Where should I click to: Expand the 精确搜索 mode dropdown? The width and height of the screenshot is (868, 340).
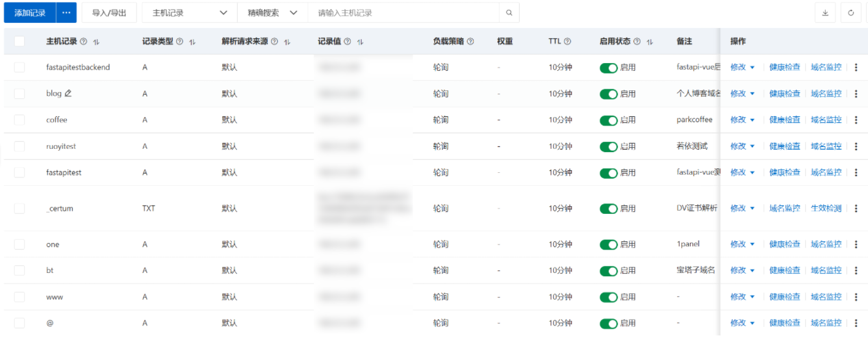(272, 13)
